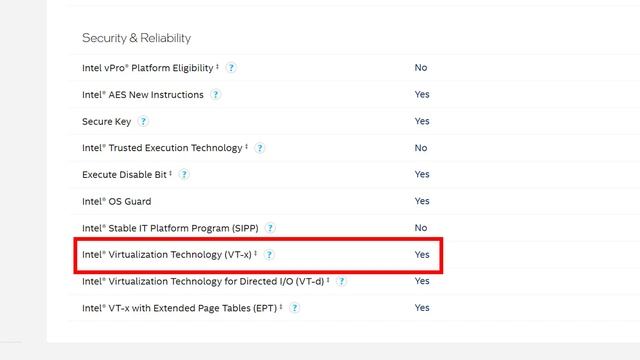The height and width of the screenshot is (360, 640).
Task: Click the Intel OS Guard row label
Action: coord(117,201)
